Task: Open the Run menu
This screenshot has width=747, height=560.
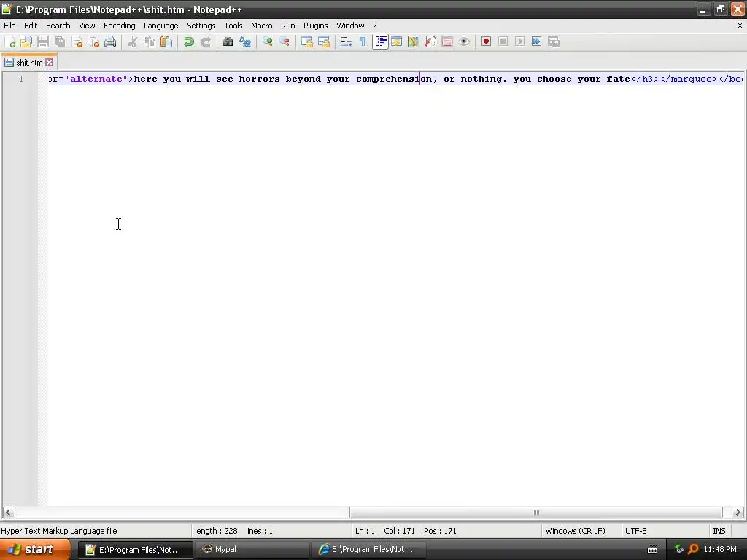Action: (287, 26)
